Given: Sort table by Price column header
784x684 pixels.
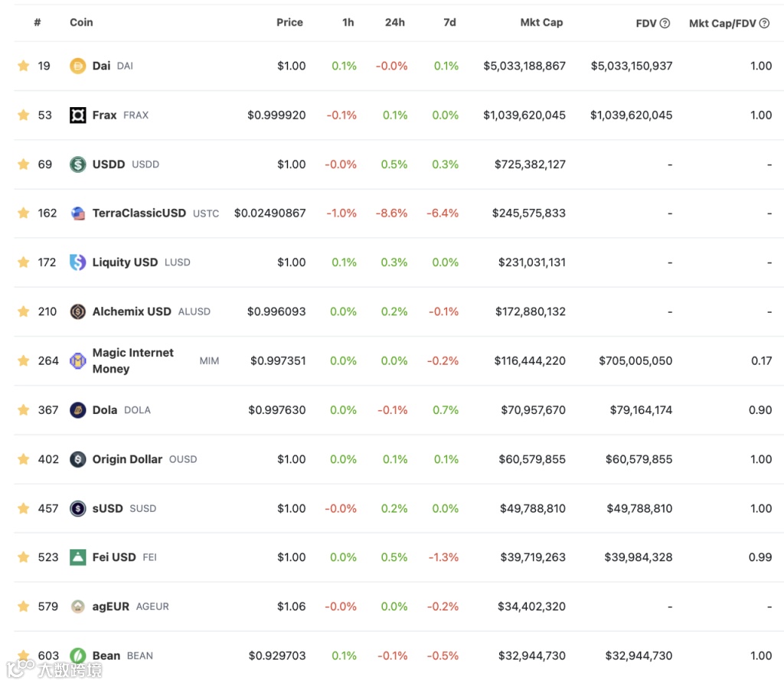Looking at the screenshot, I should [289, 22].
